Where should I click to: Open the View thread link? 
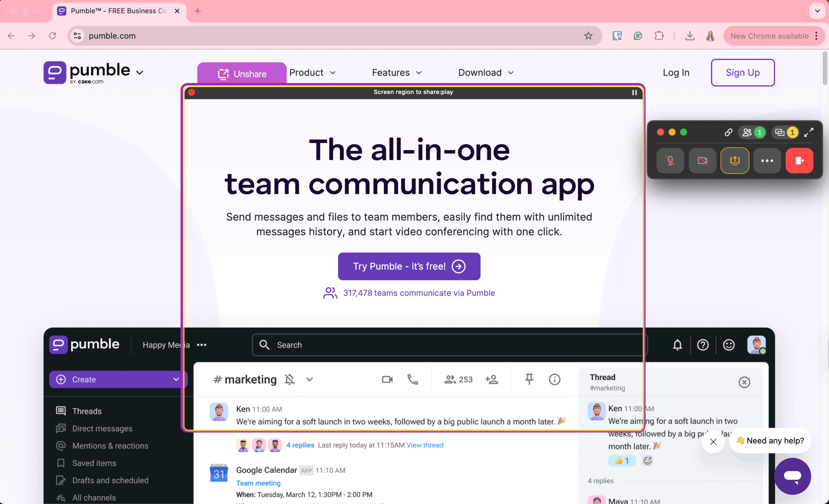425,445
